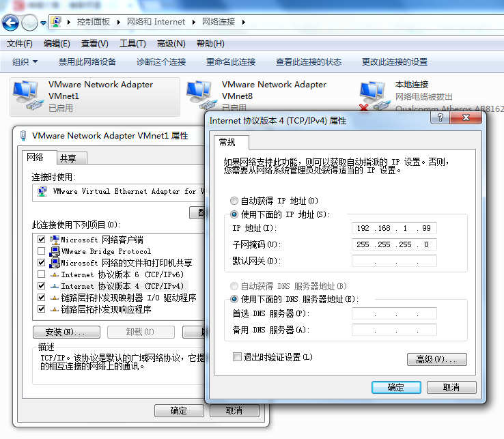Toggle 链路层拓扑发现映射器 I/O 驱动程序 checkbox

tap(41, 297)
